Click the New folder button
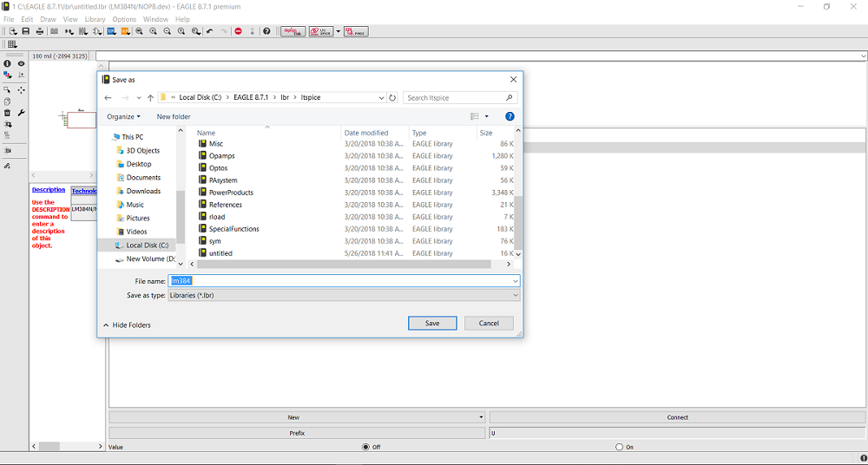The width and height of the screenshot is (868, 465). tap(174, 116)
